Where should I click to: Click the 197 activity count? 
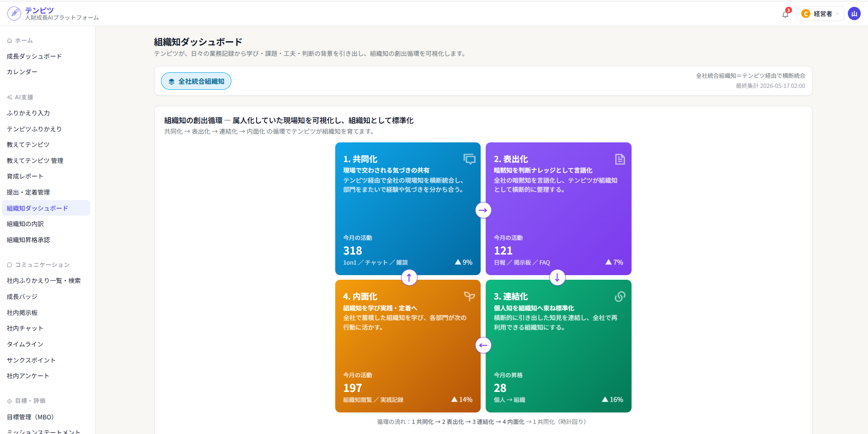coord(353,388)
